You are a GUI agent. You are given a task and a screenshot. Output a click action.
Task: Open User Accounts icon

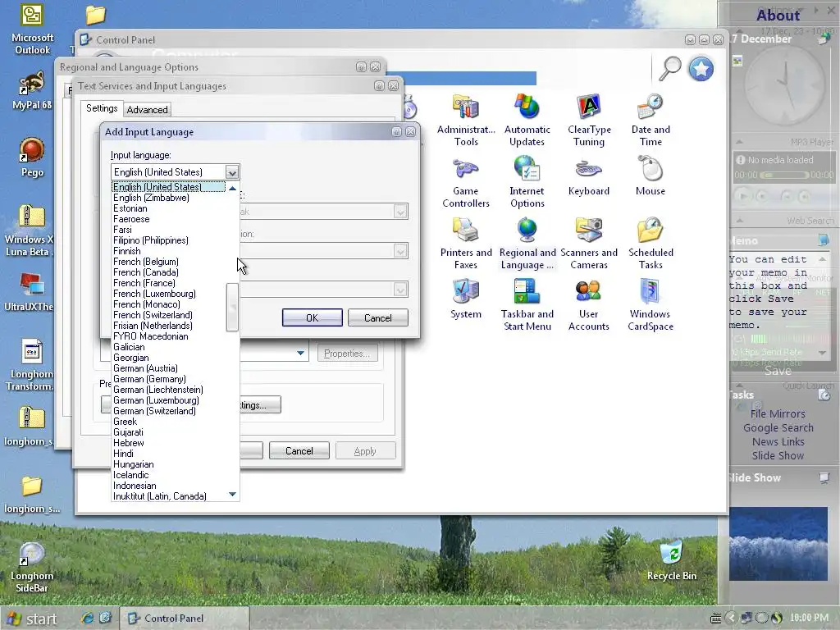(588, 305)
